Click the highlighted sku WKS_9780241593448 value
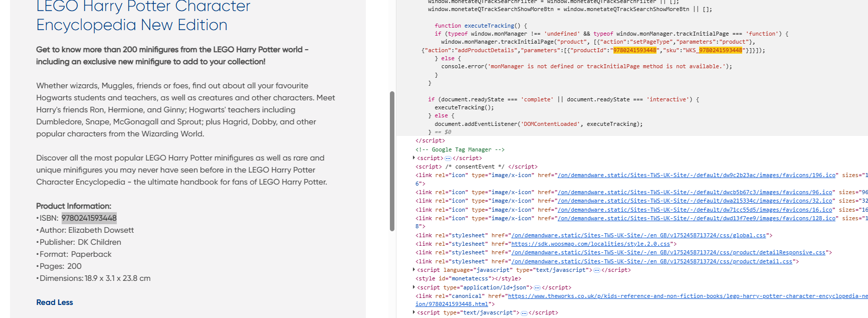868x318 pixels. (x=720, y=50)
